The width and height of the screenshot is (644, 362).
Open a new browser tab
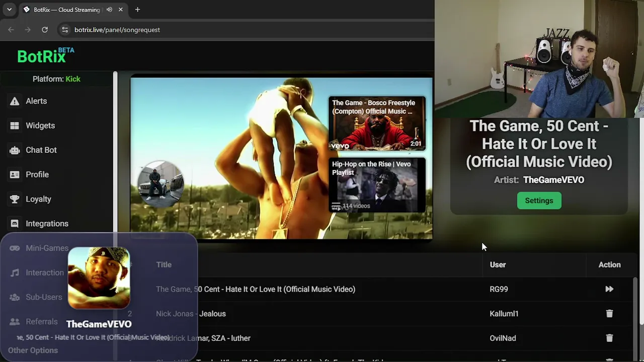click(x=137, y=10)
